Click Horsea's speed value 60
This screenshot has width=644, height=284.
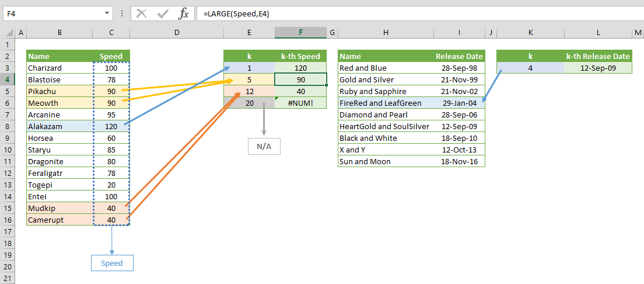point(111,138)
